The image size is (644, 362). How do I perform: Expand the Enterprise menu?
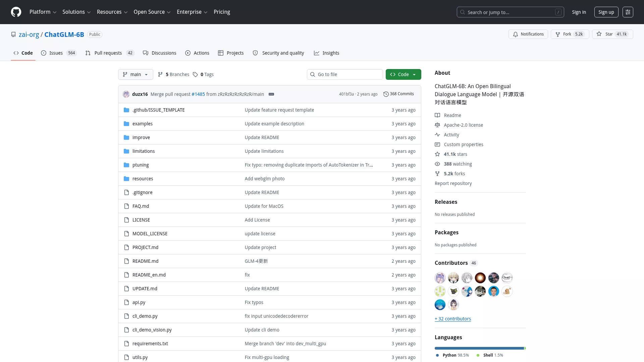click(x=192, y=12)
